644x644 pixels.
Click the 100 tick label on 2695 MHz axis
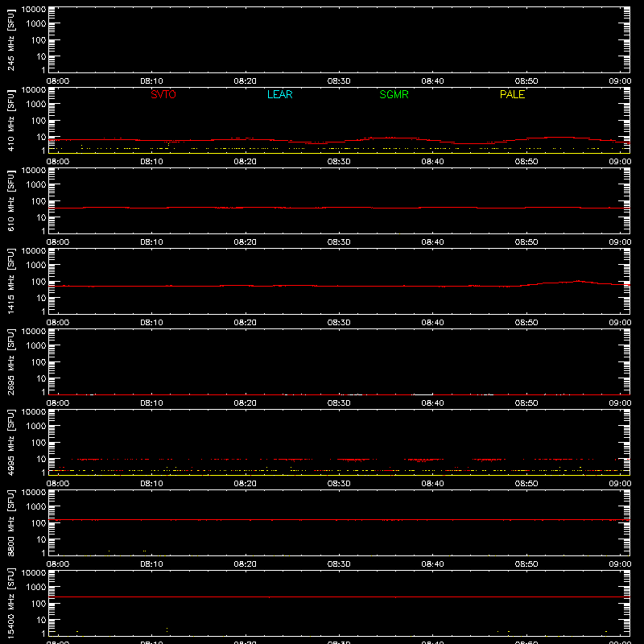pyautogui.click(x=39, y=362)
